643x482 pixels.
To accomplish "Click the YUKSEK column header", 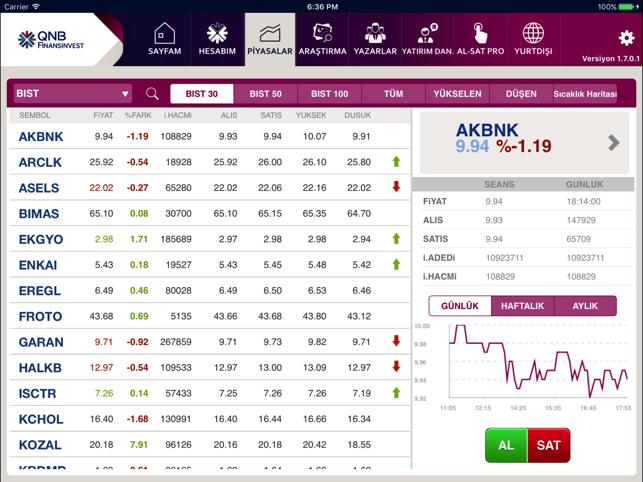I will click(x=311, y=115).
